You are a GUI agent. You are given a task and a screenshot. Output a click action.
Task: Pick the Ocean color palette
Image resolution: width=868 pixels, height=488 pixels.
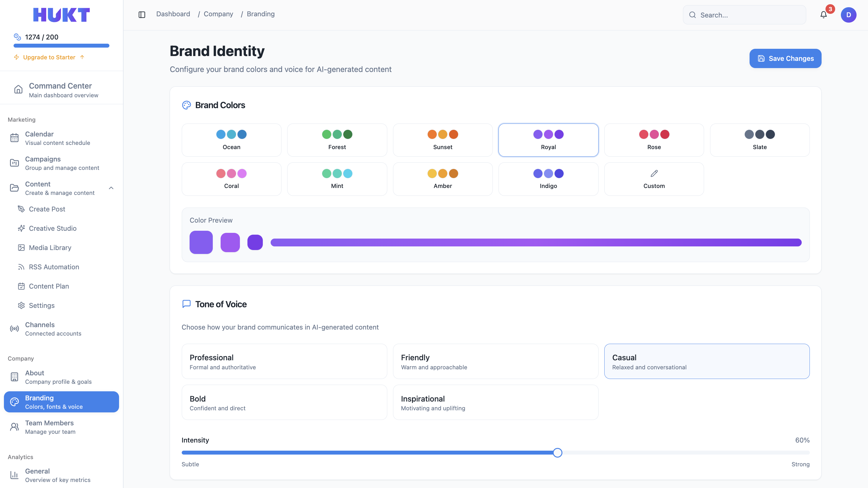(x=231, y=140)
